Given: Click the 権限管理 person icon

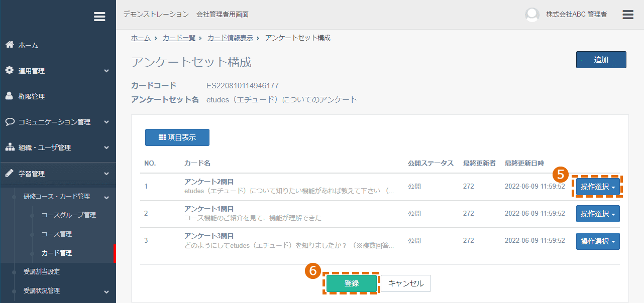Looking at the screenshot, I should click(10, 96).
